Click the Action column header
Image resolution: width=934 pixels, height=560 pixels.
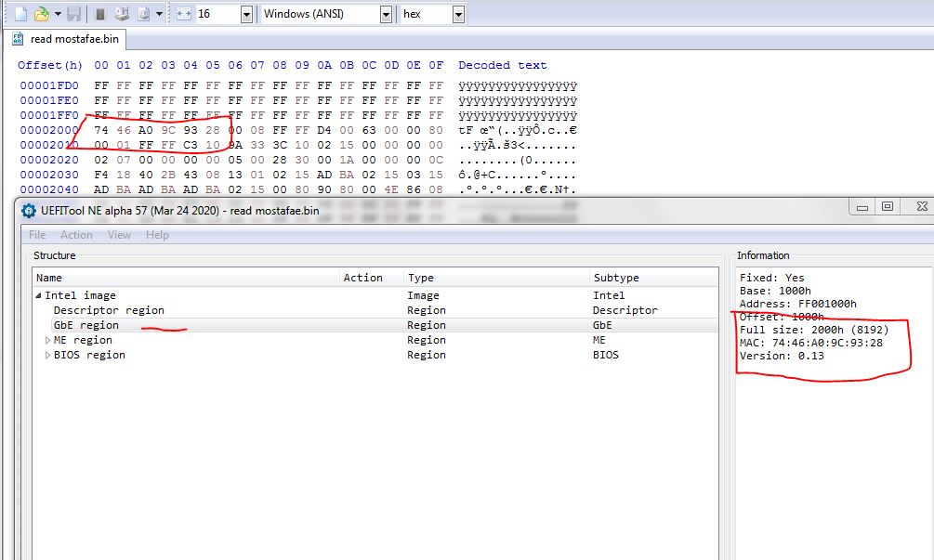pos(372,278)
